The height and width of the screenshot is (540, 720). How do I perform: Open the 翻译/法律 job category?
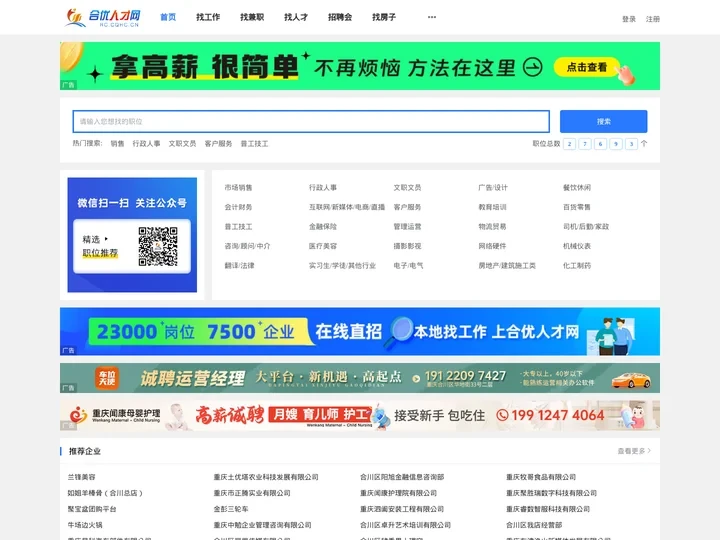pyautogui.click(x=239, y=265)
